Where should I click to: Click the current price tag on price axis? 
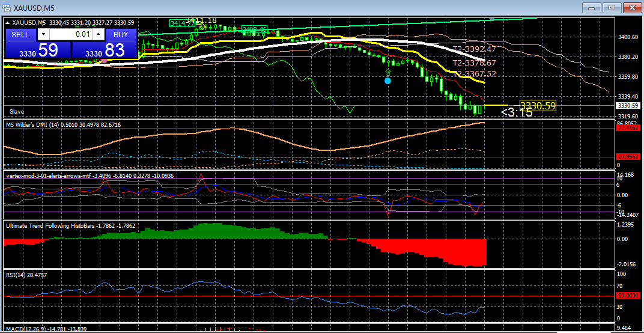[627, 106]
